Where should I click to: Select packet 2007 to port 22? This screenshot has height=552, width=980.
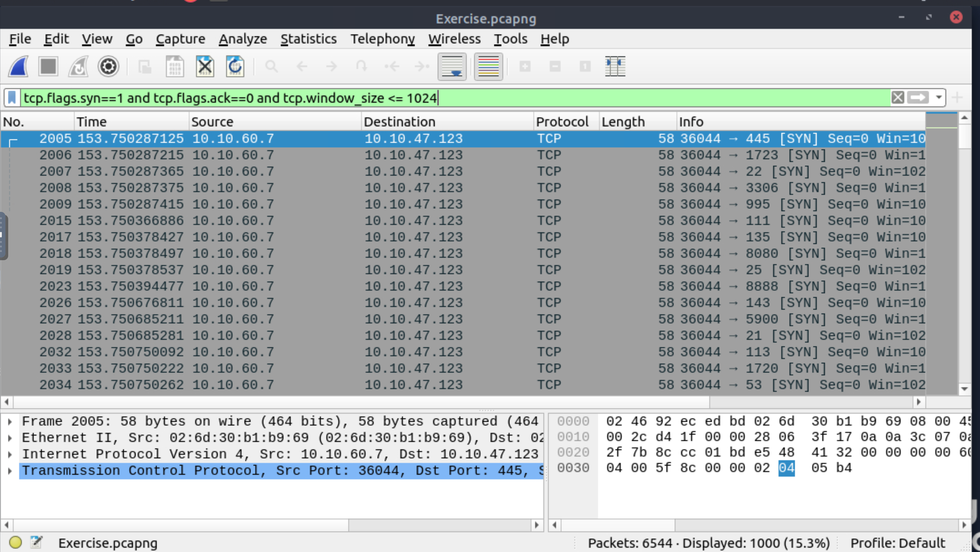click(463, 171)
